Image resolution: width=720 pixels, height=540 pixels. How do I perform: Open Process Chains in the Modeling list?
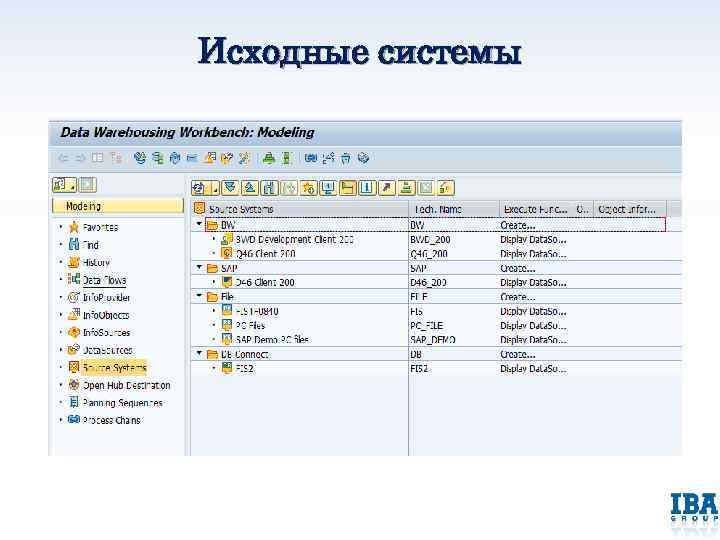coord(111,420)
